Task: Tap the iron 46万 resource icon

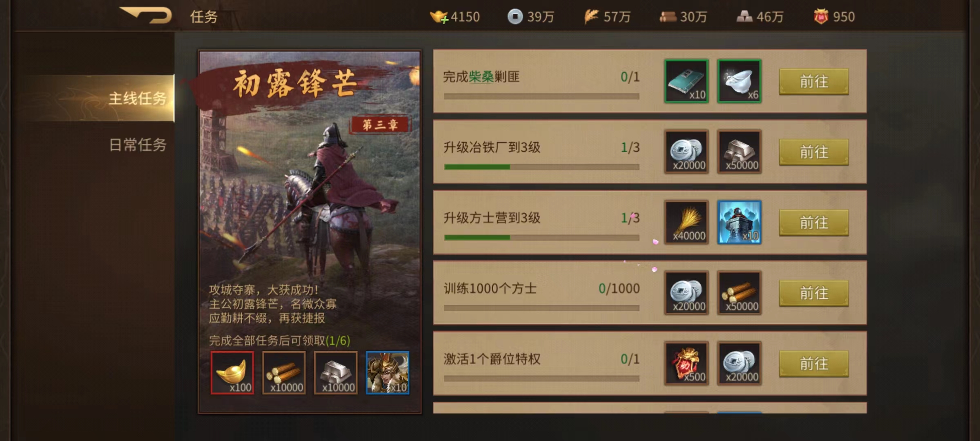Action: click(744, 17)
